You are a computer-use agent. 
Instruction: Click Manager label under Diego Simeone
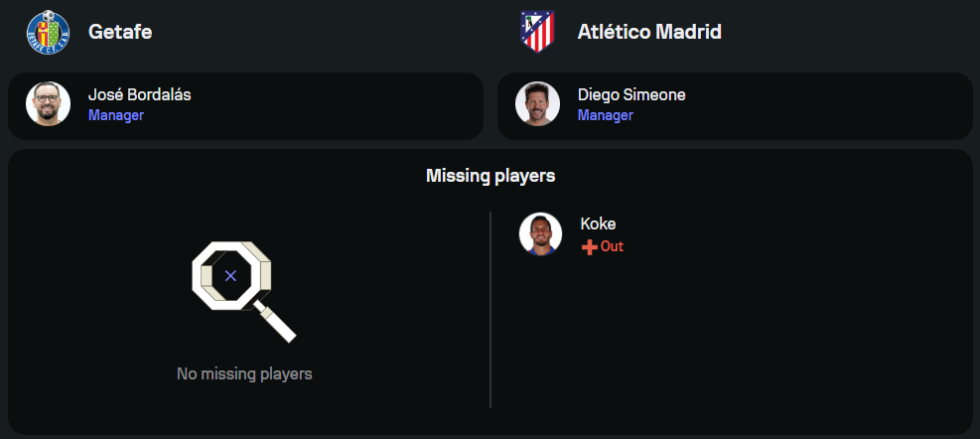point(606,115)
